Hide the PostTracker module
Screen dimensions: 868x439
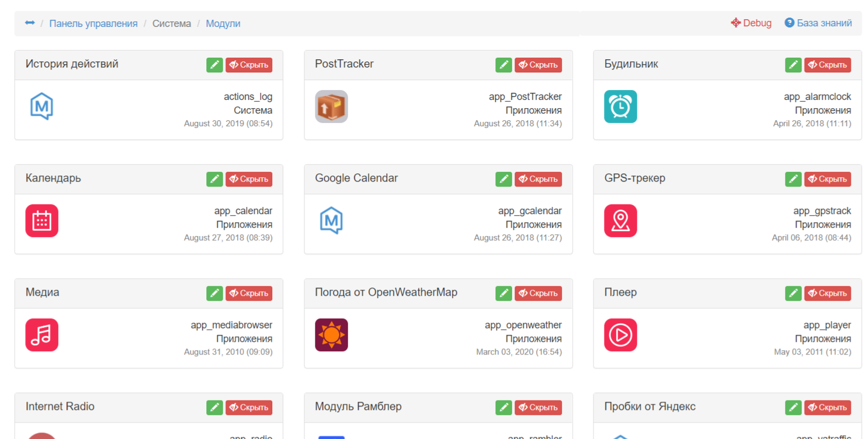(x=538, y=65)
